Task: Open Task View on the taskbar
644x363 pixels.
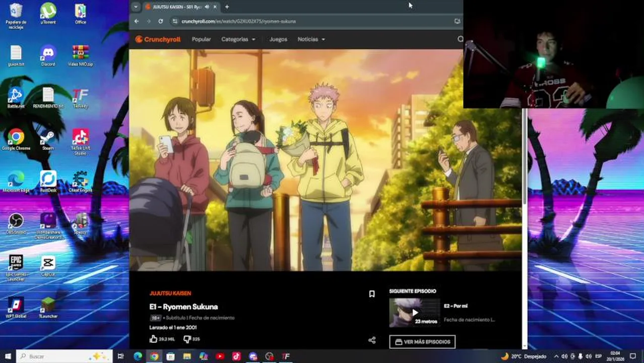Action: coord(121,356)
